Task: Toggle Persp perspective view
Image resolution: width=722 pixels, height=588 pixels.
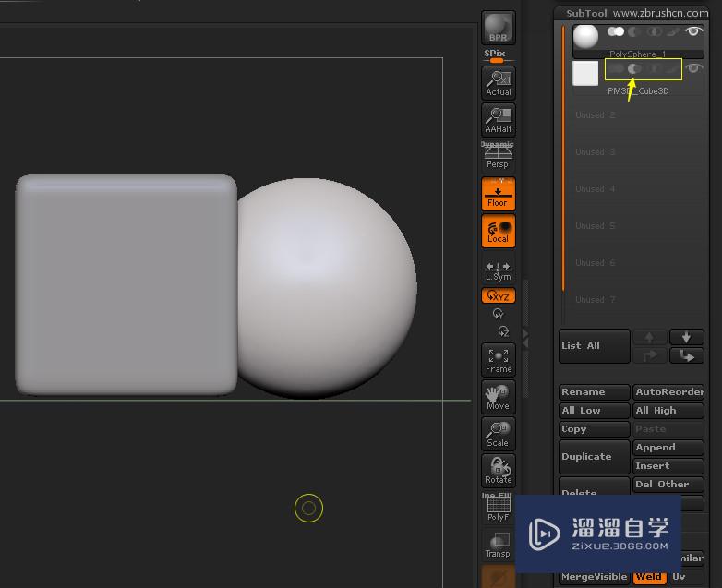Action: pyautogui.click(x=498, y=156)
